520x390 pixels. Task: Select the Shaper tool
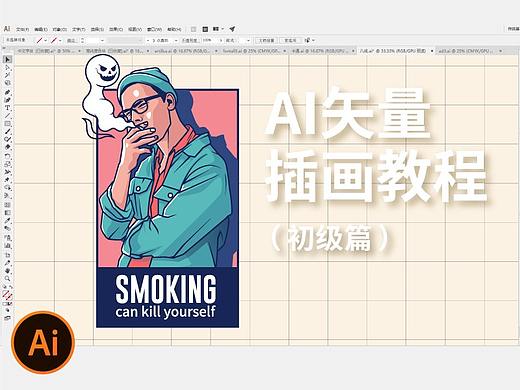tap(7, 140)
